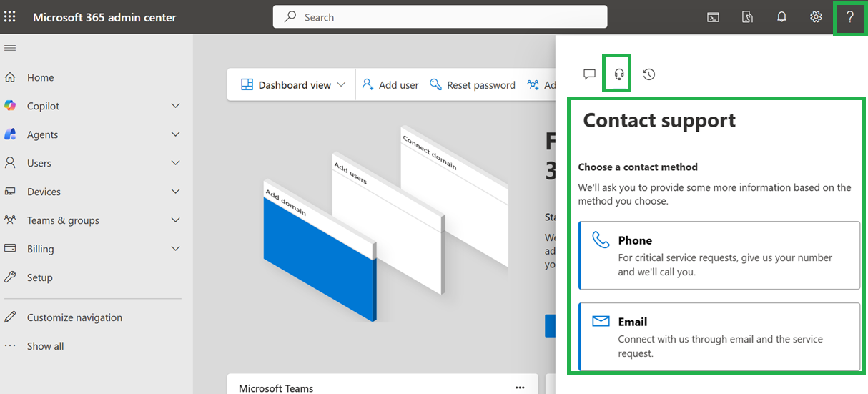Expand the Copilot section chevron
The width and height of the screenshot is (868, 394).
(176, 106)
